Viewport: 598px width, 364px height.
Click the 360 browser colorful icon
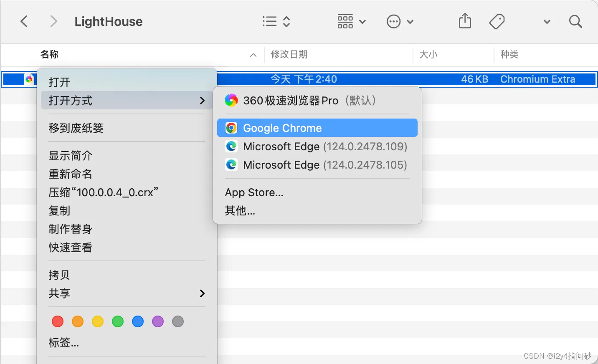point(231,100)
